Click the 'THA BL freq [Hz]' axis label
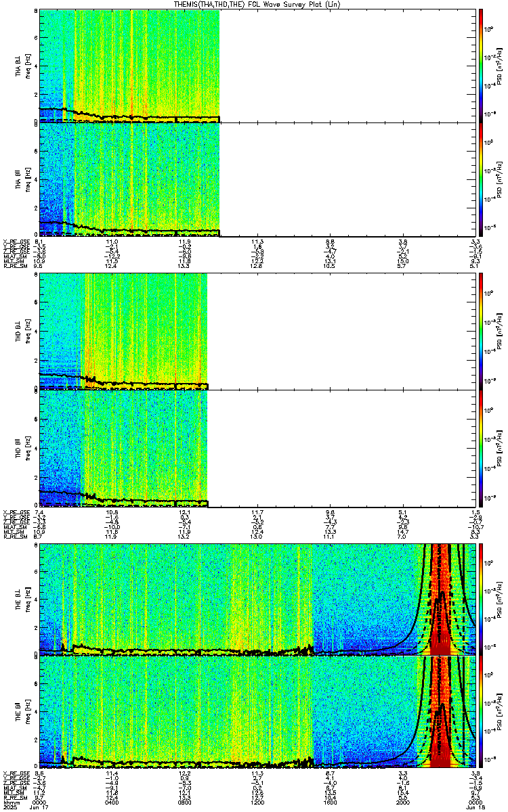Screen dimensions: 508x812 23,66
